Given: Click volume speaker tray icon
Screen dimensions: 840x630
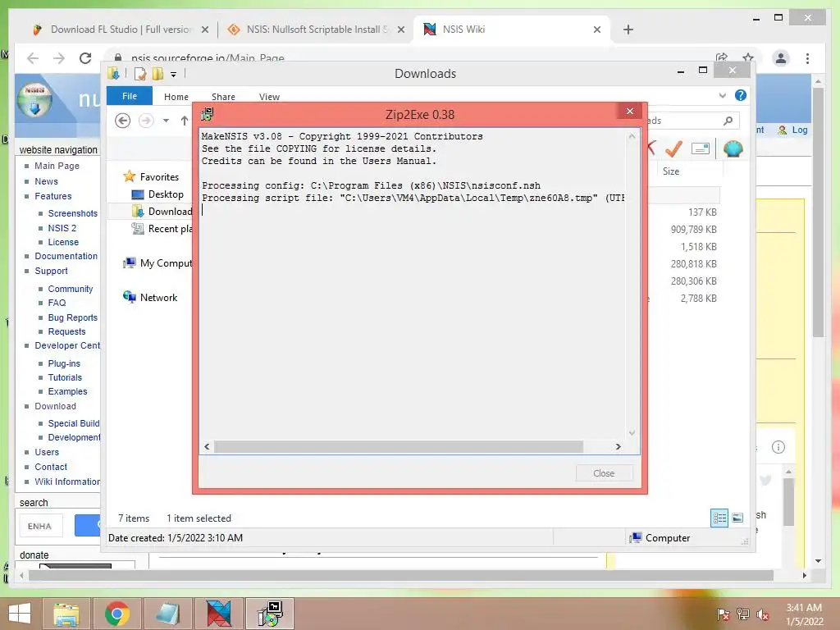Looking at the screenshot, I should [x=762, y=614].
